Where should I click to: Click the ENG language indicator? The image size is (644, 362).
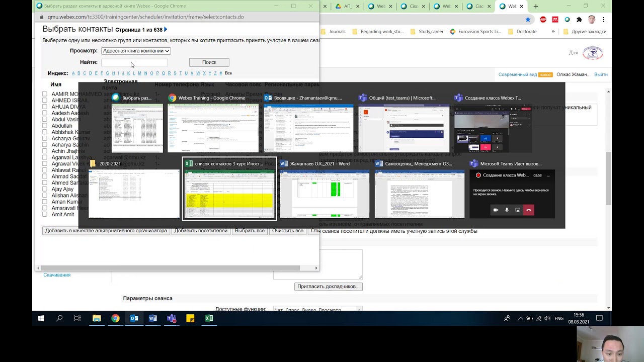[559, 318]
